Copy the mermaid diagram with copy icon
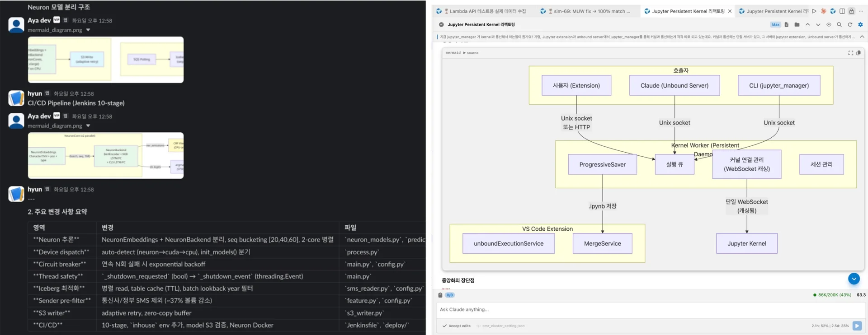The width and height of the screenshot is (868, 335). (859, 53)
